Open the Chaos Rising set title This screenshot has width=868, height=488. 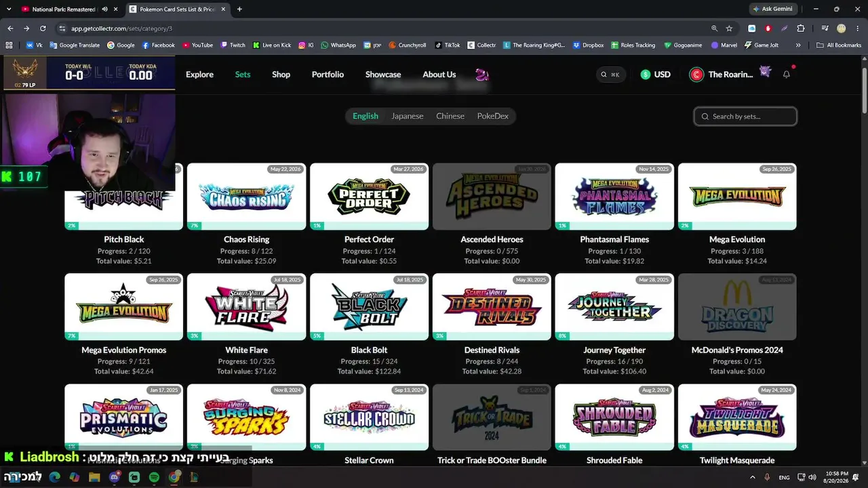pos(246,239)
